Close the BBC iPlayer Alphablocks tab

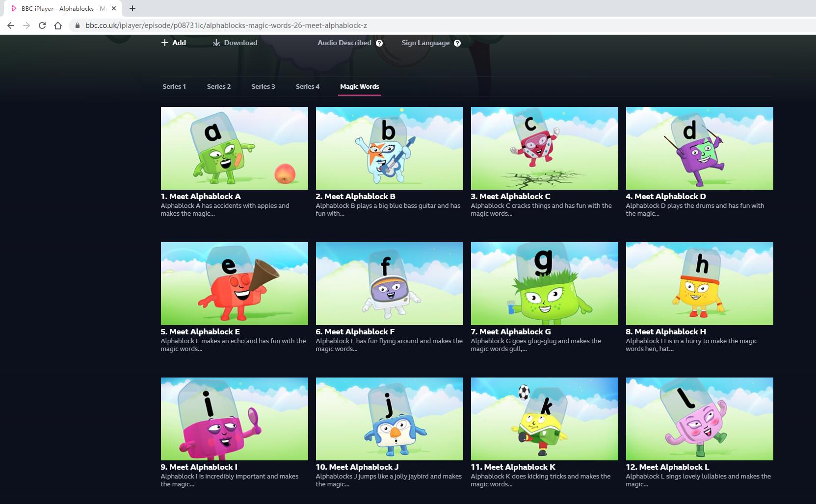[114, 8]
